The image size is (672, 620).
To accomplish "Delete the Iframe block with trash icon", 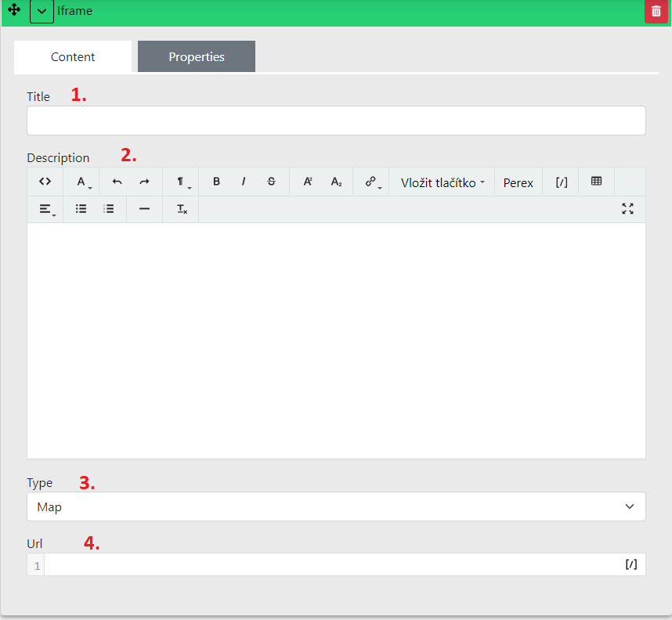I will coord(656,12).
